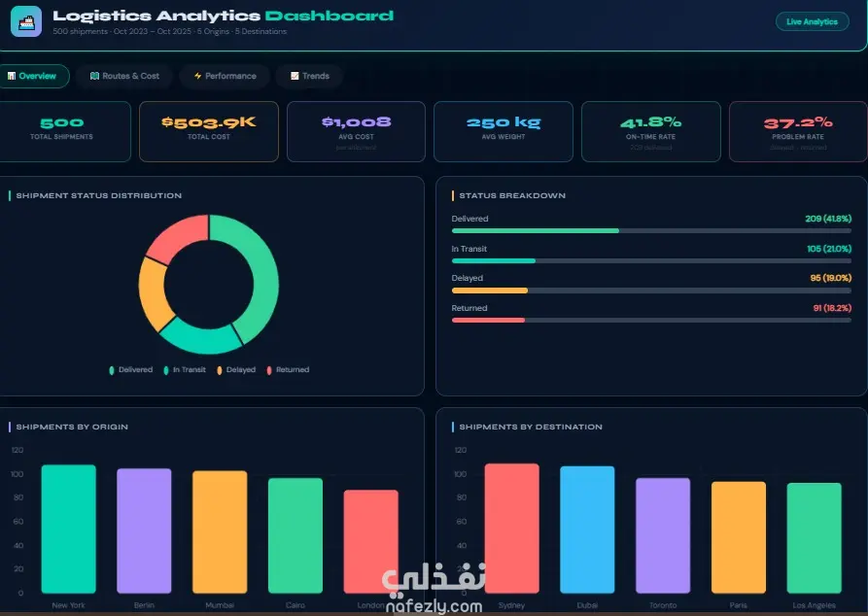
Task: Toggle the In Transit legend item
Action: click(x=185, y=370)
